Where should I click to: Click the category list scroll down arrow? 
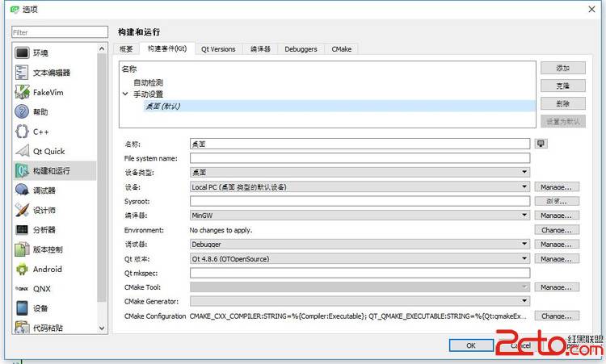click(102, 328)
